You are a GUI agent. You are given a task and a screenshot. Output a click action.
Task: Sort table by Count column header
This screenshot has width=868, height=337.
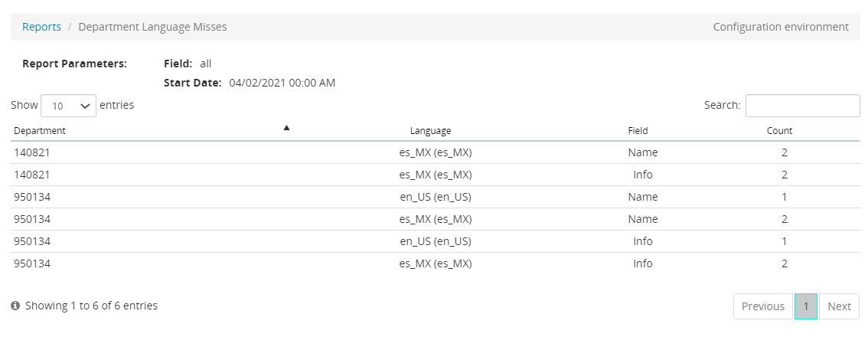pos(779,131)
